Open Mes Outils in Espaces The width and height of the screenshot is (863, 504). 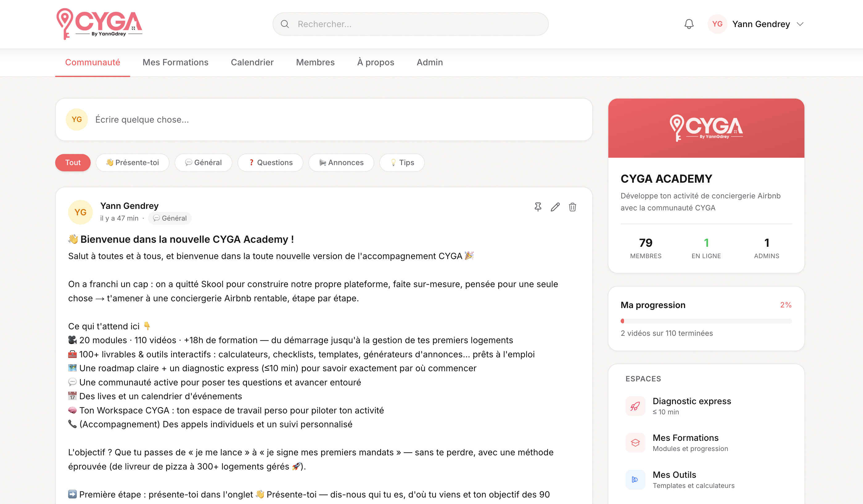(706, 480)
